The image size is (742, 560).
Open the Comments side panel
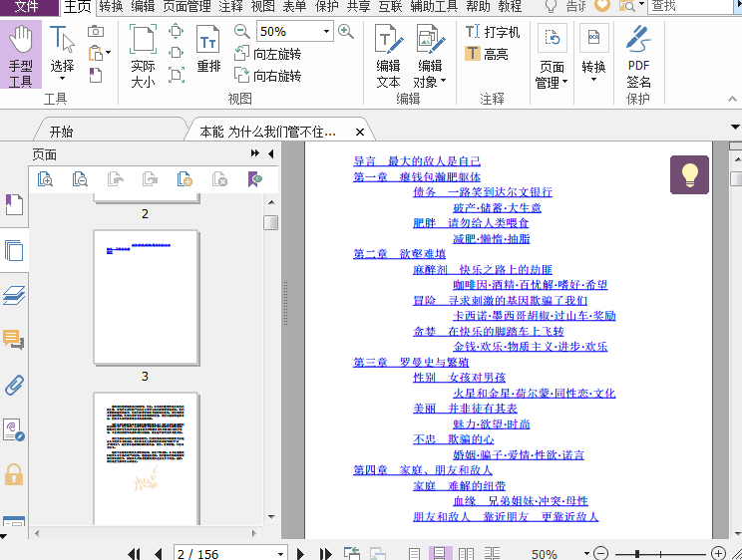14,340
